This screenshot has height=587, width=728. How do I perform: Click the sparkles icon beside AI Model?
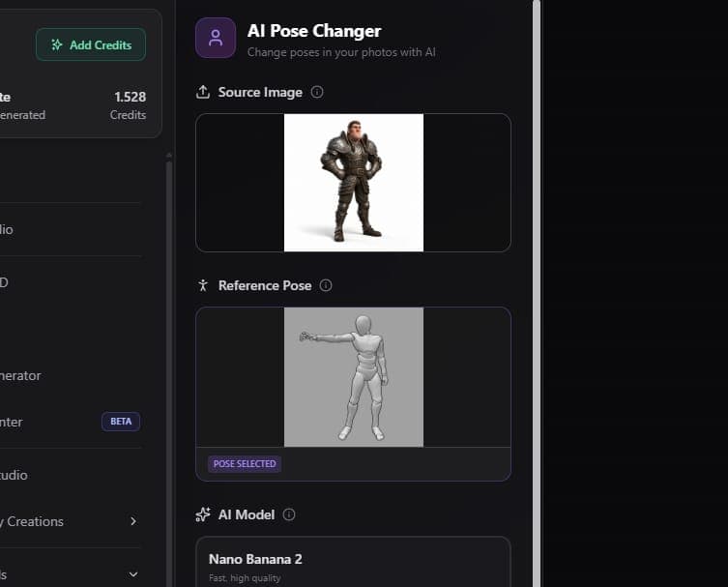(x=203, y=514)
